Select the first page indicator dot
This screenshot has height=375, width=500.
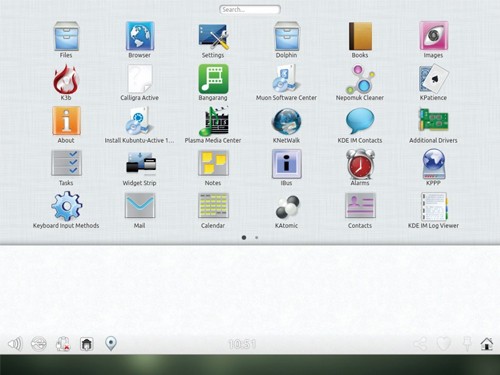pyautogui.click(x=244, y=238)
